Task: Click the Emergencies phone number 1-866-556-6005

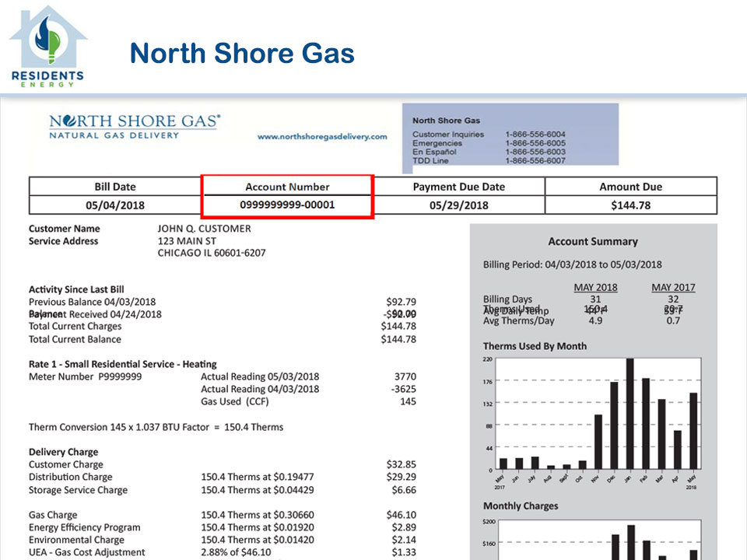Action: 535,144
